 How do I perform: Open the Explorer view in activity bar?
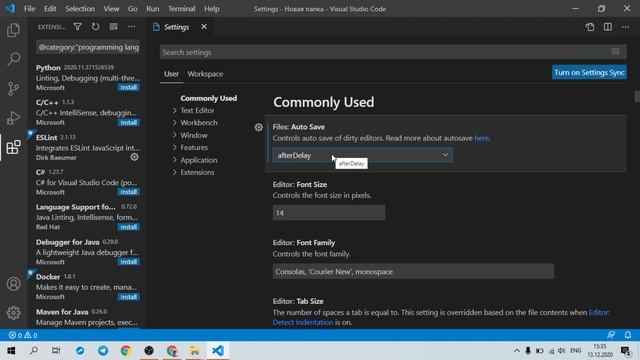click(x=13, y=30)
